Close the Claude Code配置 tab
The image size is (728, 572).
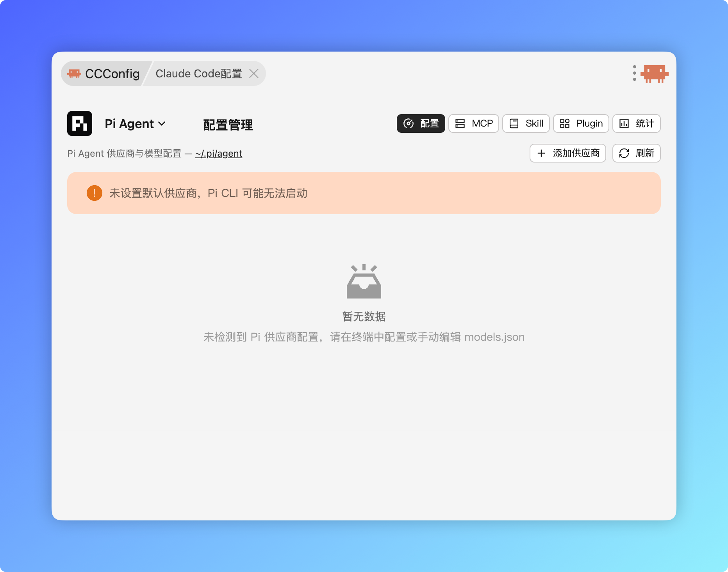pyautogui.click(x=254, y=73)
